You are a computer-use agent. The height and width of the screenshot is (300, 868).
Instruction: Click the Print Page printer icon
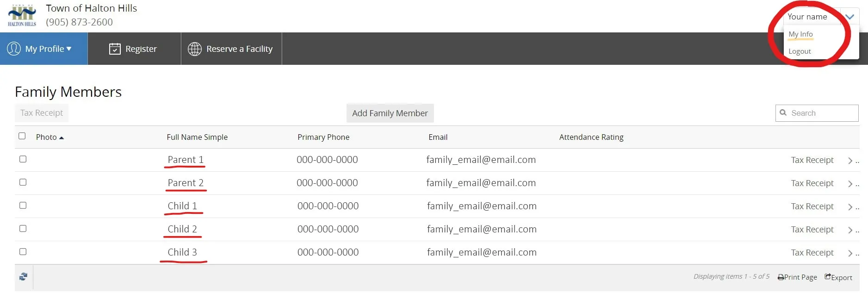coord(781,277)
